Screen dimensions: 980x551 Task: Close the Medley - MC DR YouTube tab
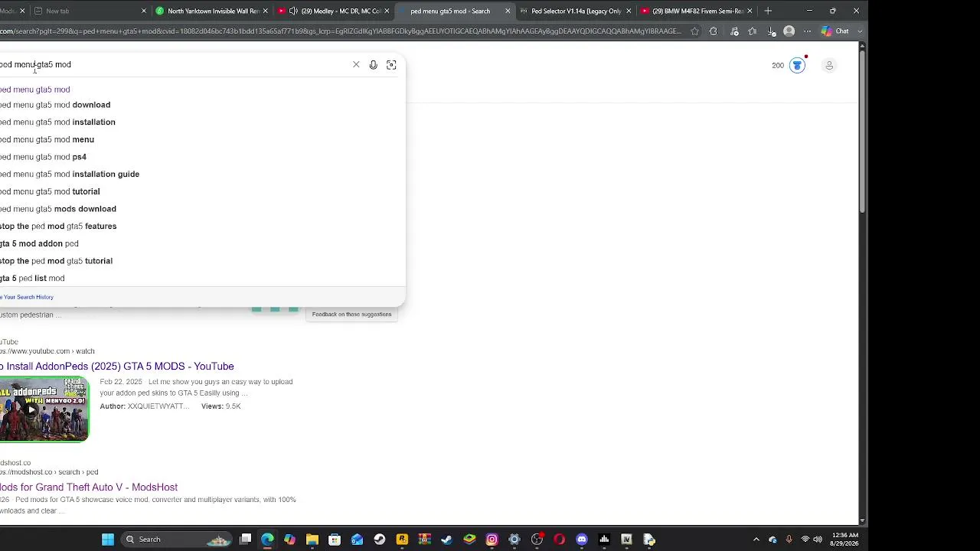coord(387,11)
